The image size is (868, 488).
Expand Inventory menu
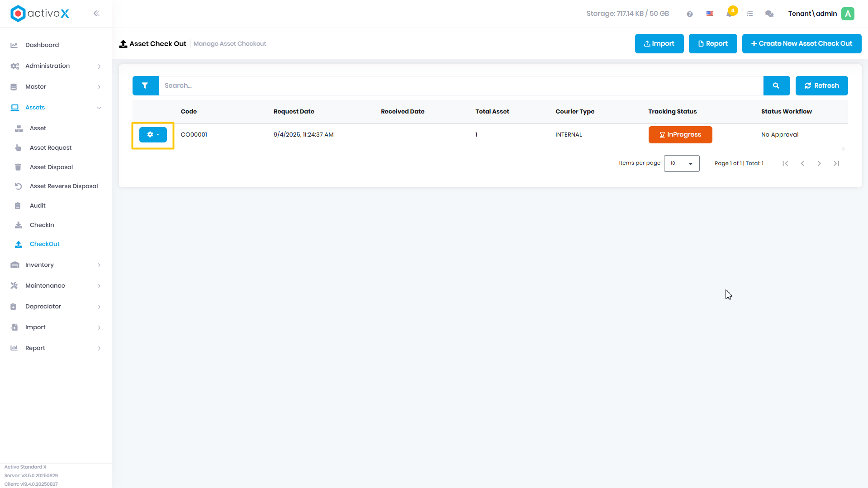coord(56,265)
